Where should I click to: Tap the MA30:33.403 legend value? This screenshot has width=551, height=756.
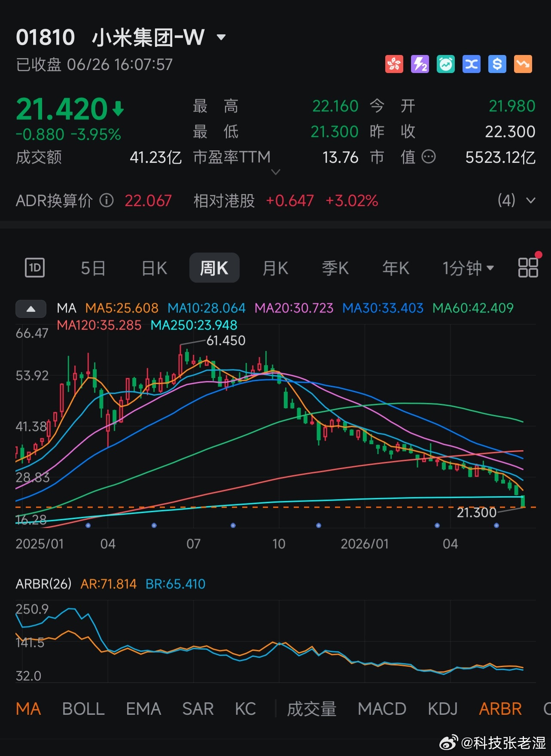point(383,308)
